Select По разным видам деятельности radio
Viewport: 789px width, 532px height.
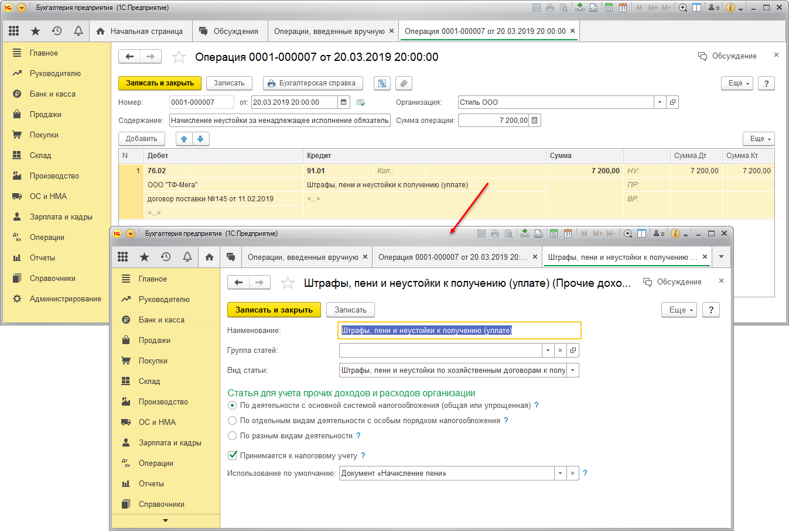click(x=232, y=435)
